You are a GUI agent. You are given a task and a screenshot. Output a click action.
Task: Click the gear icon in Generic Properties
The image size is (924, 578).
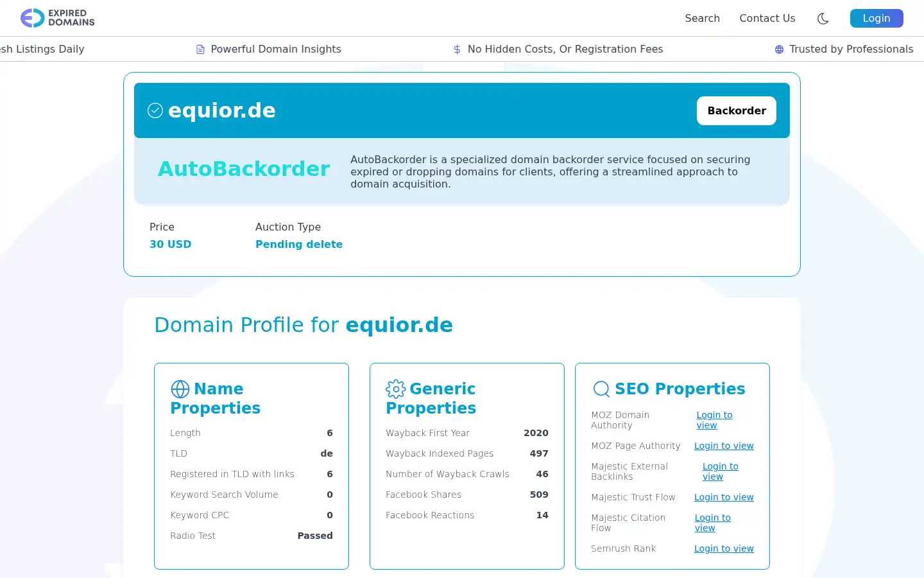click(x=396, y=389)
